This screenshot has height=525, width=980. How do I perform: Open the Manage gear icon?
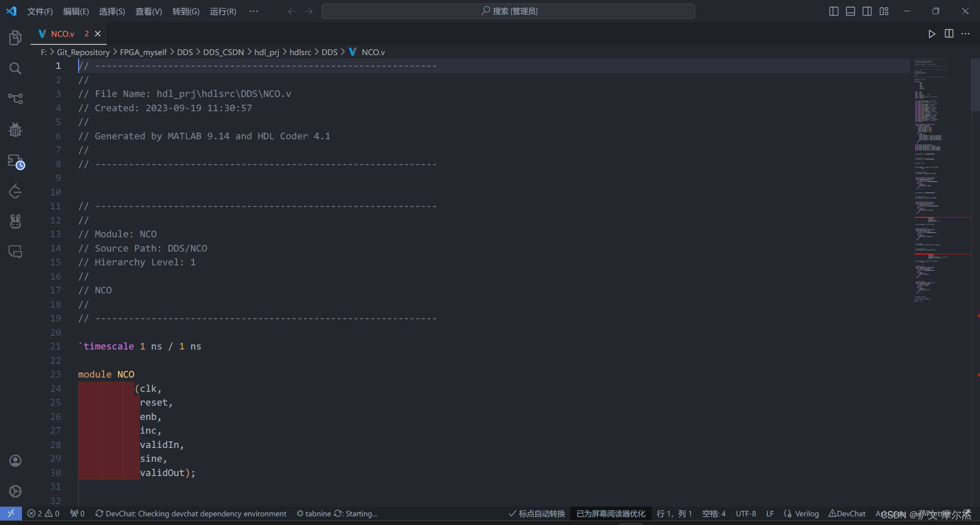pyautogui.click(x=15, y=491)
